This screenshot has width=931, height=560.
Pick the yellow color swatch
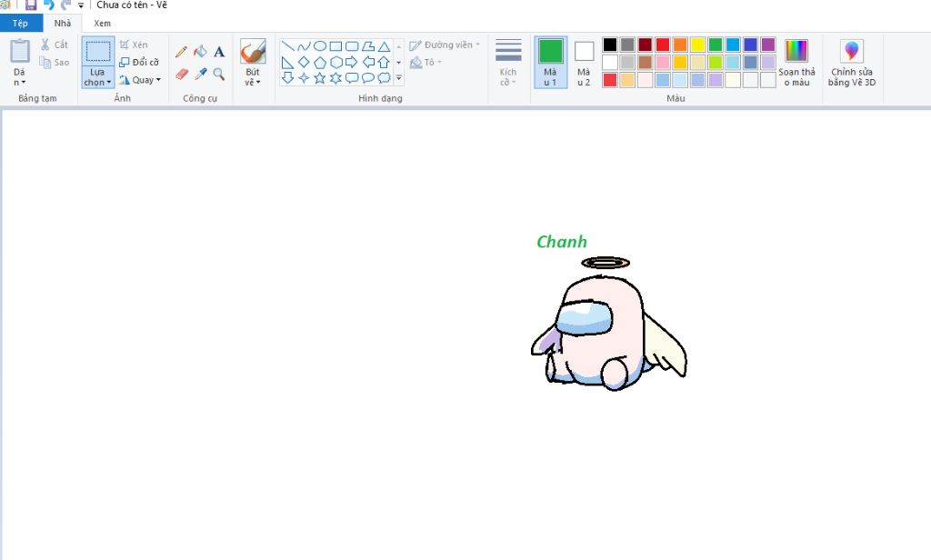697,45
